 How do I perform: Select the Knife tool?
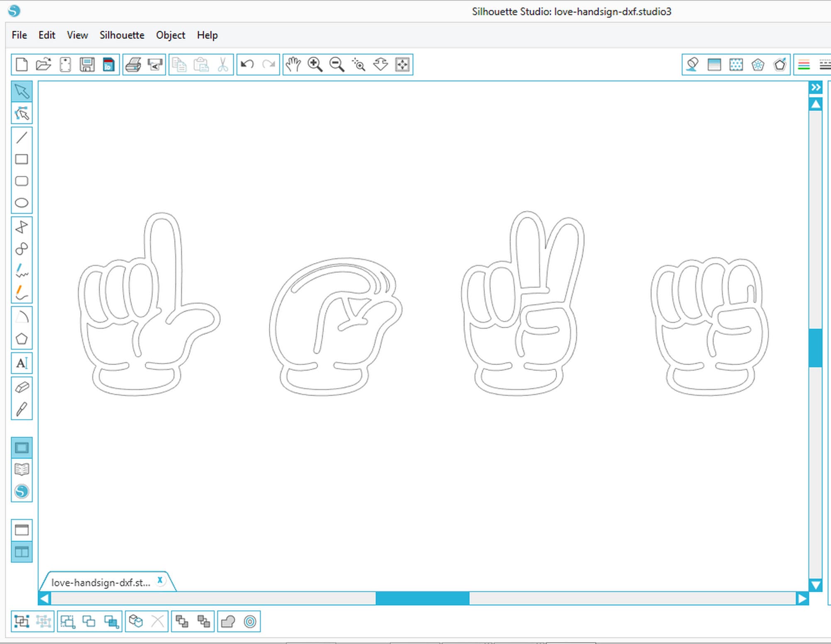(x=22, y=409)
